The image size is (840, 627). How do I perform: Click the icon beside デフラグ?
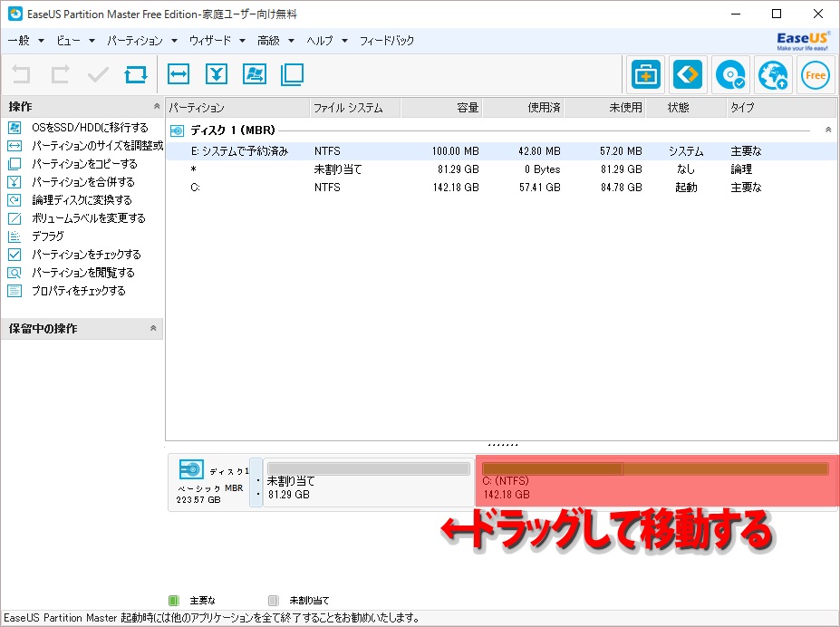[14, 236]
